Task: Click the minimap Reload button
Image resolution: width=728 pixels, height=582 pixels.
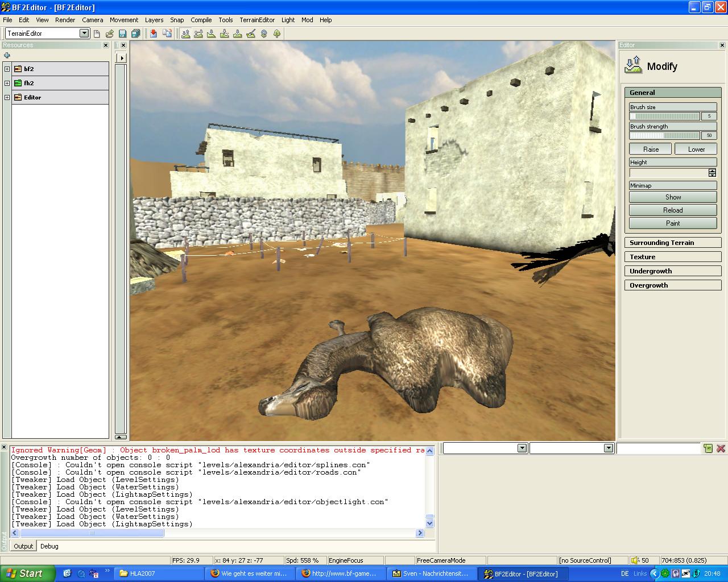Action: (673, 210)
